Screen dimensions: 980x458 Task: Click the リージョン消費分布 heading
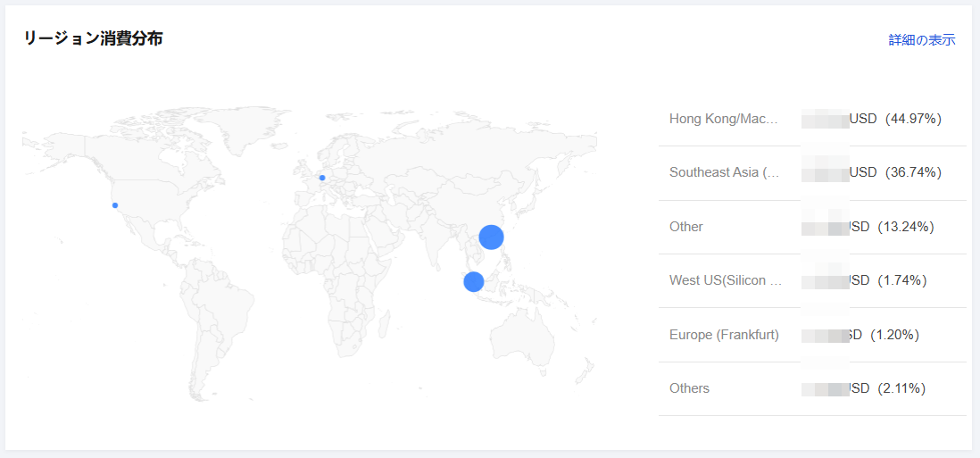point(93,38)
